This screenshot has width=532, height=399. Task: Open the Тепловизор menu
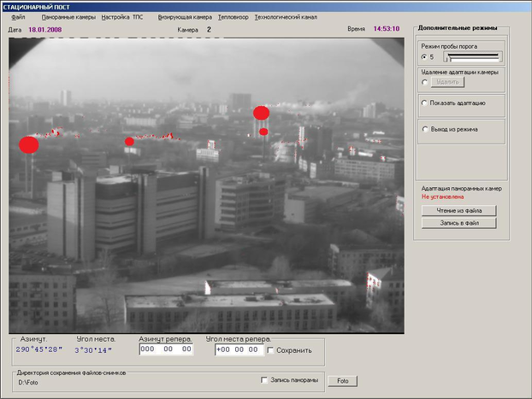(x=233, y=17)
